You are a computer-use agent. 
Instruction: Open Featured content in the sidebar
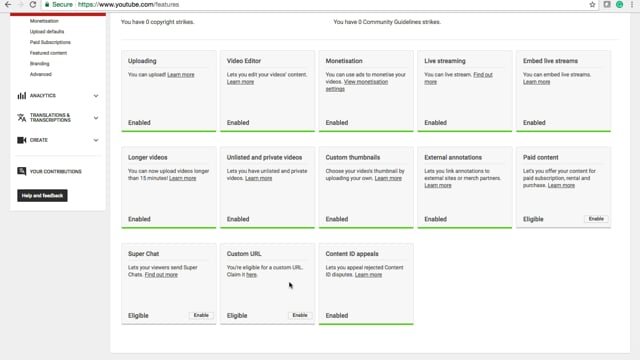tap(48, 53)
